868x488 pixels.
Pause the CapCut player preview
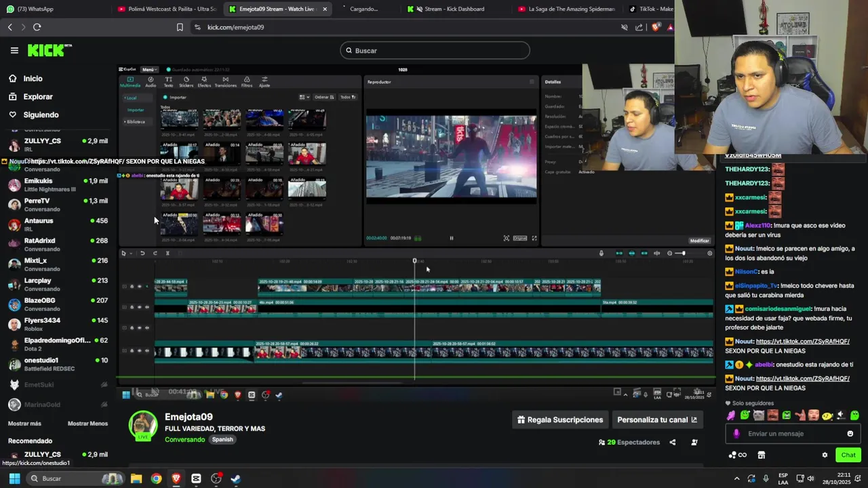click(x=452, y=238)
